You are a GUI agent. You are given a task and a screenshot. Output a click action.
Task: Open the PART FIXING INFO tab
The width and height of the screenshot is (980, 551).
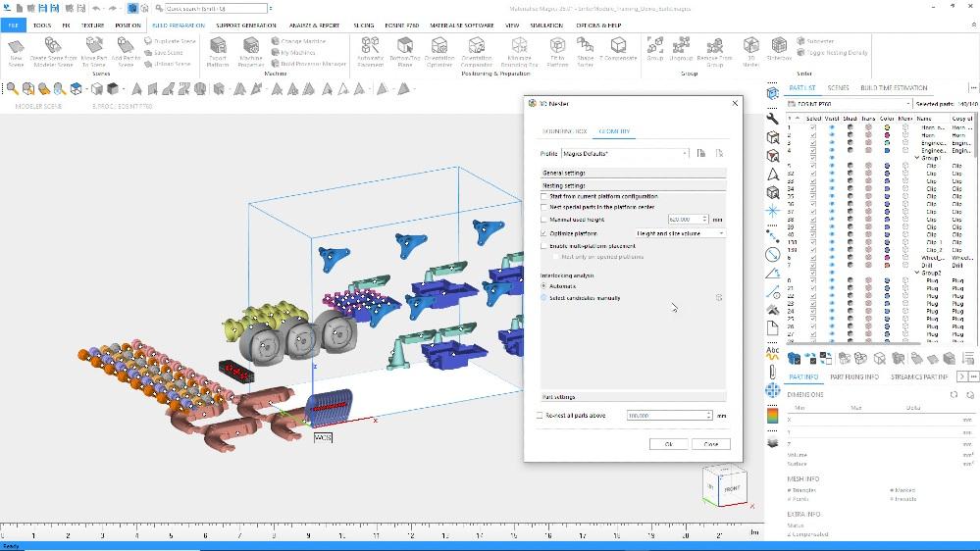pos(853,377)
